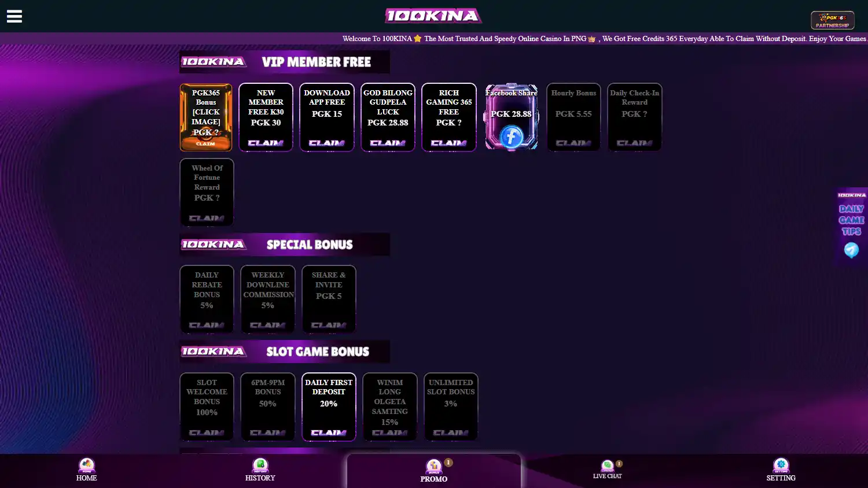
Task: Select the Daily Rebate Bonus 5% card
Action: (x=207, y=300)
